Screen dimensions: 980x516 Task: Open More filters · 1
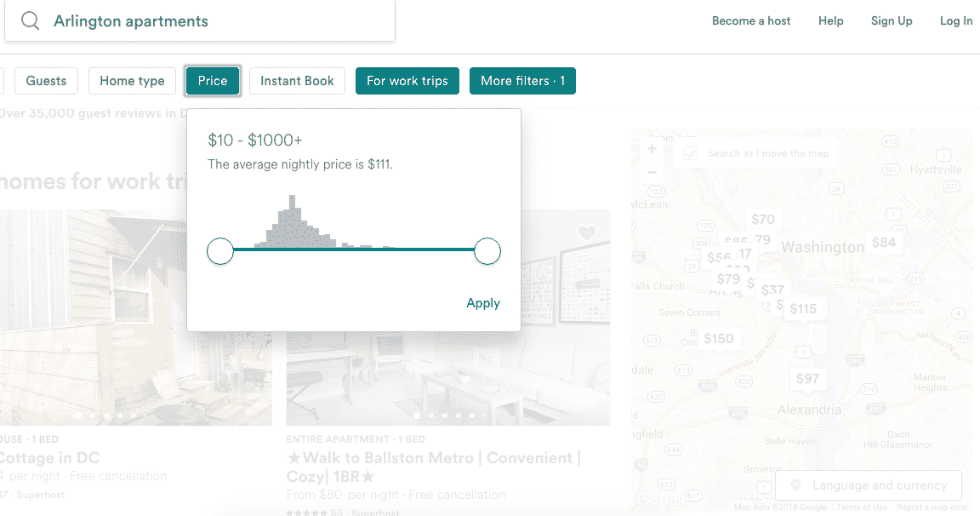click(522, 81)
